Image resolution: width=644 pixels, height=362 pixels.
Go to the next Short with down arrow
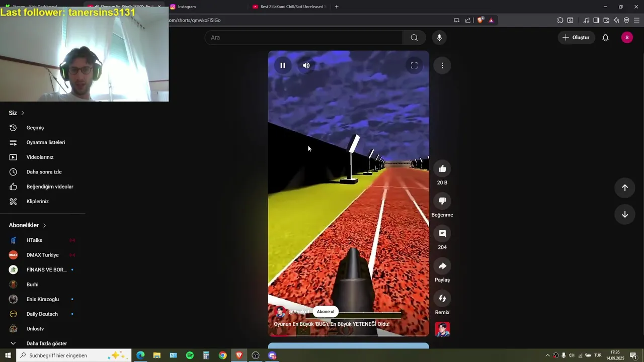[624, 214]
